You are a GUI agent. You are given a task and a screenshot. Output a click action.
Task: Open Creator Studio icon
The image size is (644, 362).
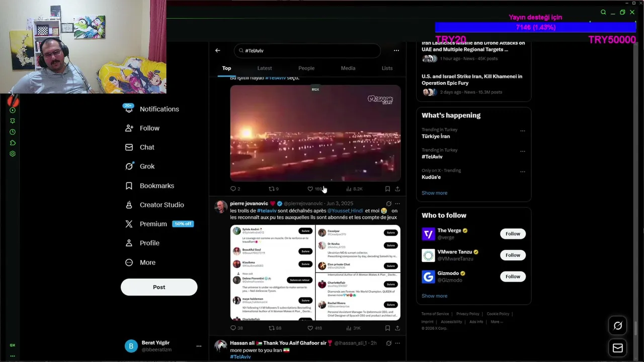pyautogui.click(x=129, y=205)
